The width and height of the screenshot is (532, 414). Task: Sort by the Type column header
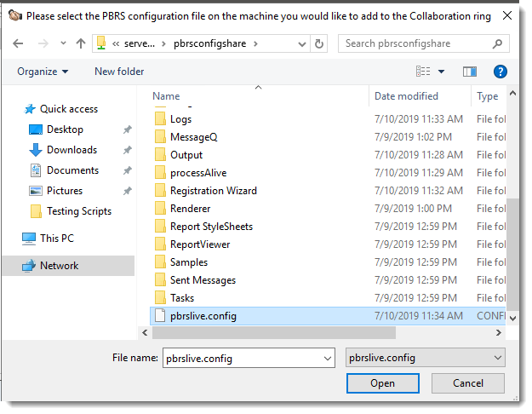coord(489,96)
